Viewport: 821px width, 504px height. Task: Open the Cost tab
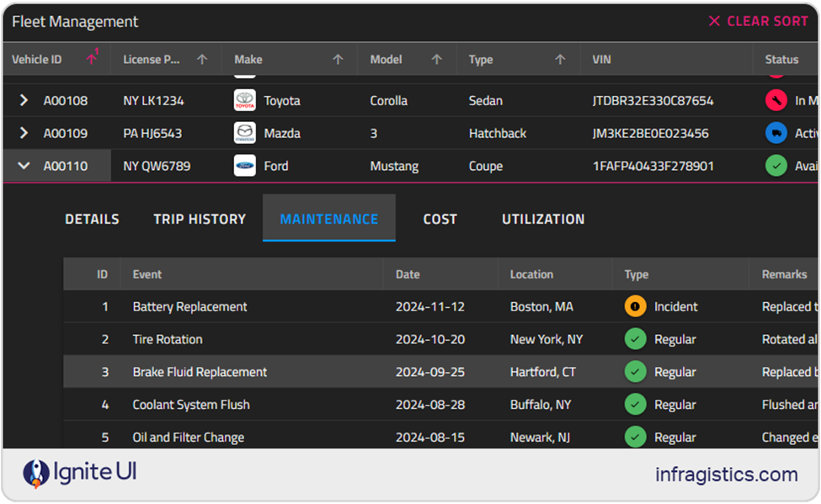click(x=439, y=218)
